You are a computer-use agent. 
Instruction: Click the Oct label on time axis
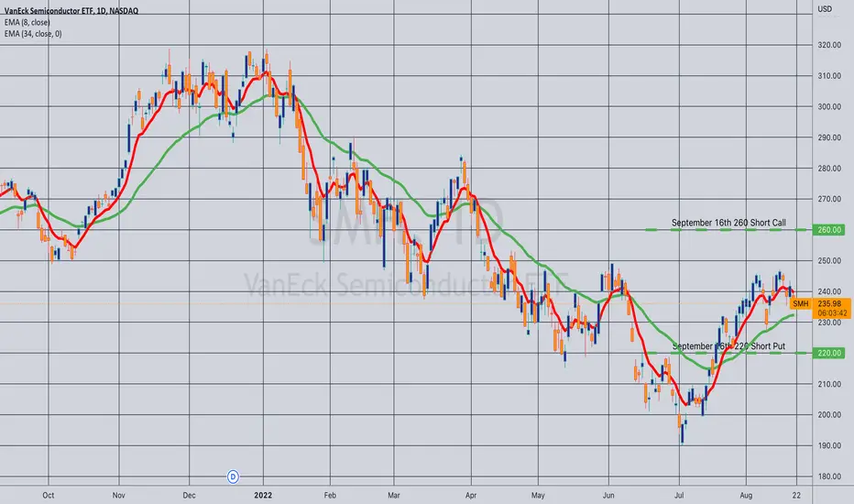(49, 495)
